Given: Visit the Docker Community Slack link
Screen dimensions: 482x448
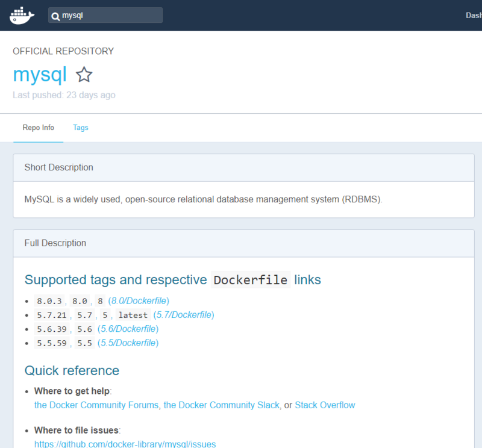Looking at the screenshot, I should [x=221, y=405].
